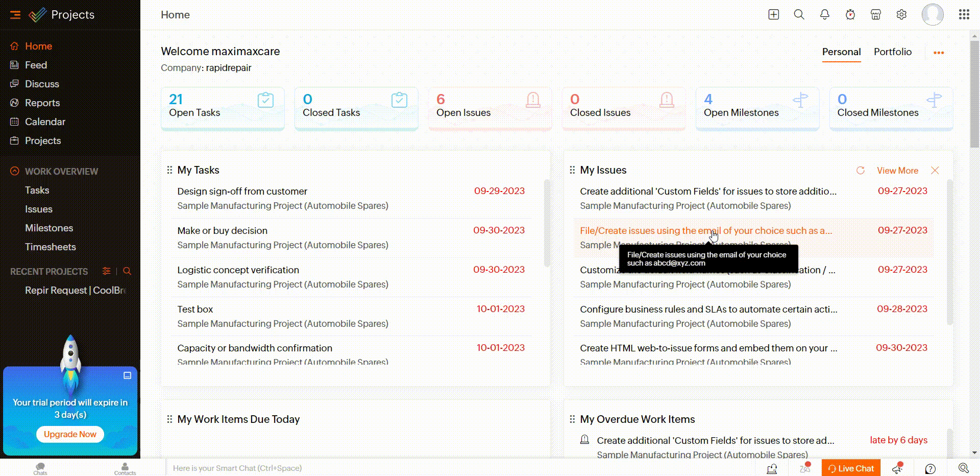
Task: Open the three-dot more options menu
Action: point(939,53)
